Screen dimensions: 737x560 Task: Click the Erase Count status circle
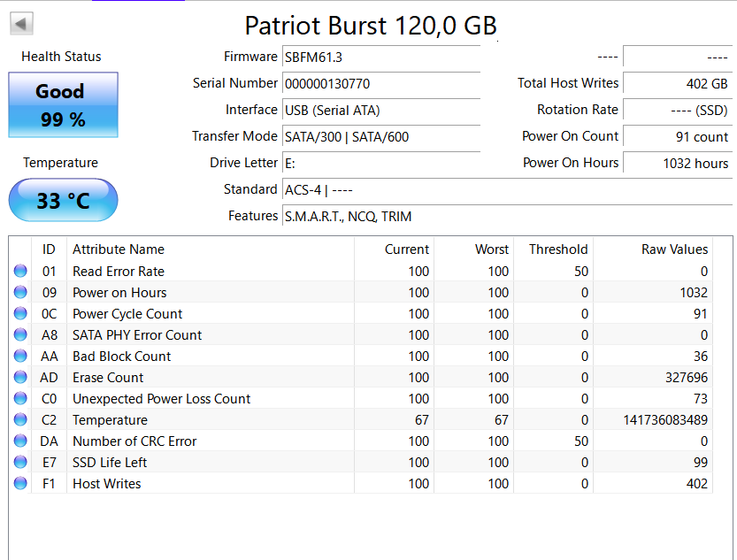click(x=20, y=377)
